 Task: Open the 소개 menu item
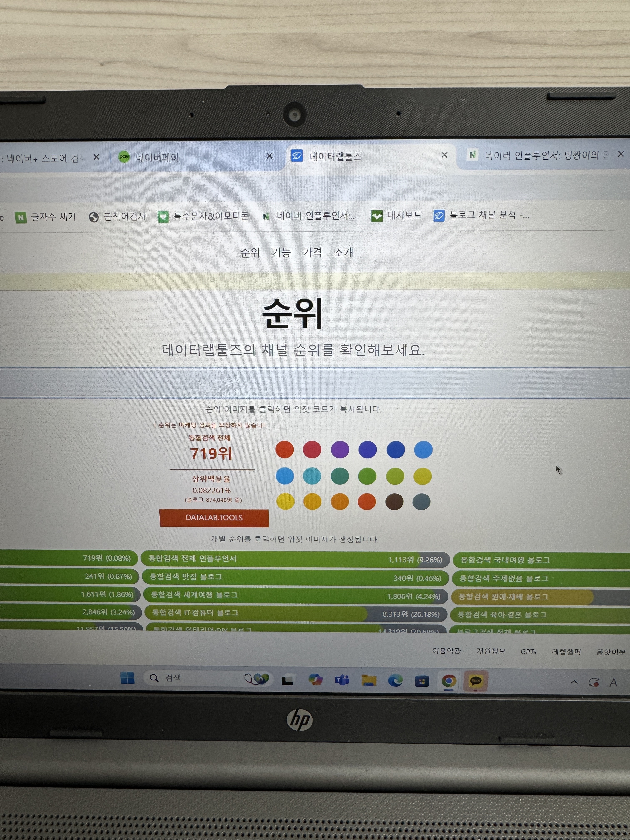344,252
